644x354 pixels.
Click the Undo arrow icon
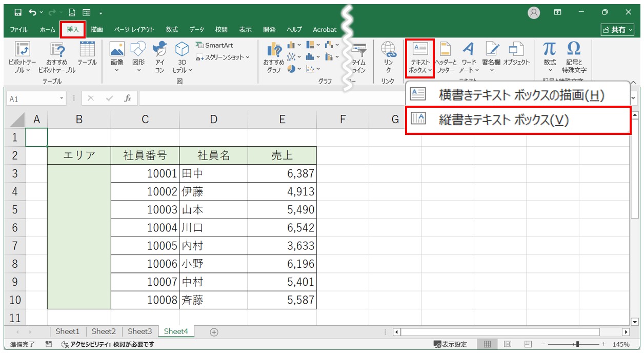click(x=33, y=12)
